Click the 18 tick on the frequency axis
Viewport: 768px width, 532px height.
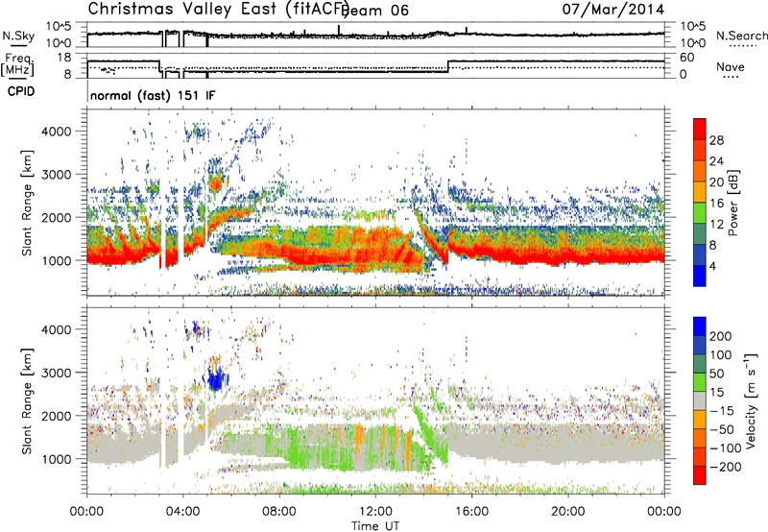(64, 58)
